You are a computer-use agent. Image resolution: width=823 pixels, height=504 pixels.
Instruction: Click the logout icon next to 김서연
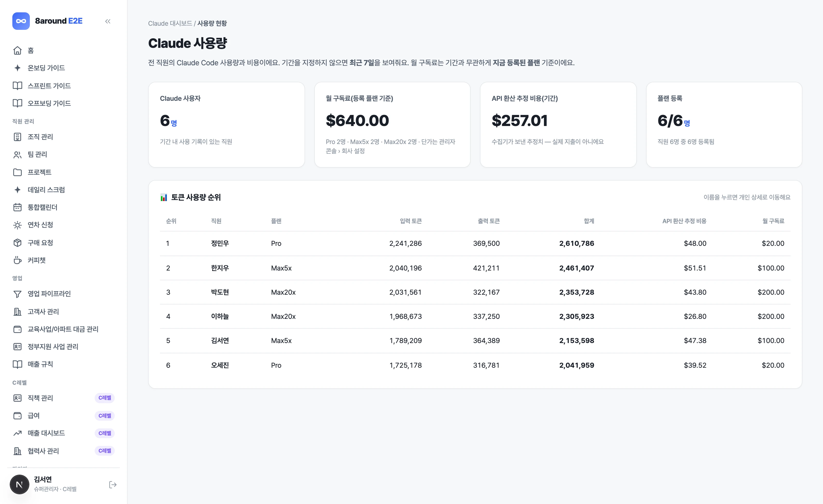tap(113, 485)
